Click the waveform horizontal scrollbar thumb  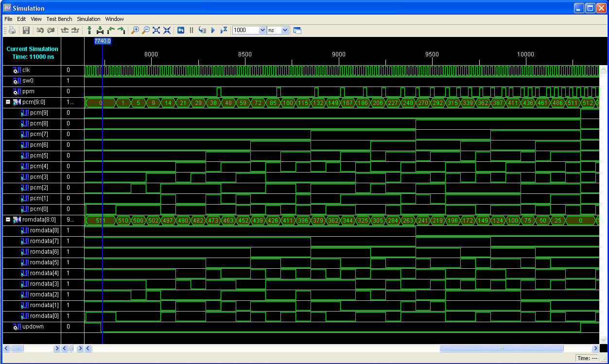click(502, 348)
